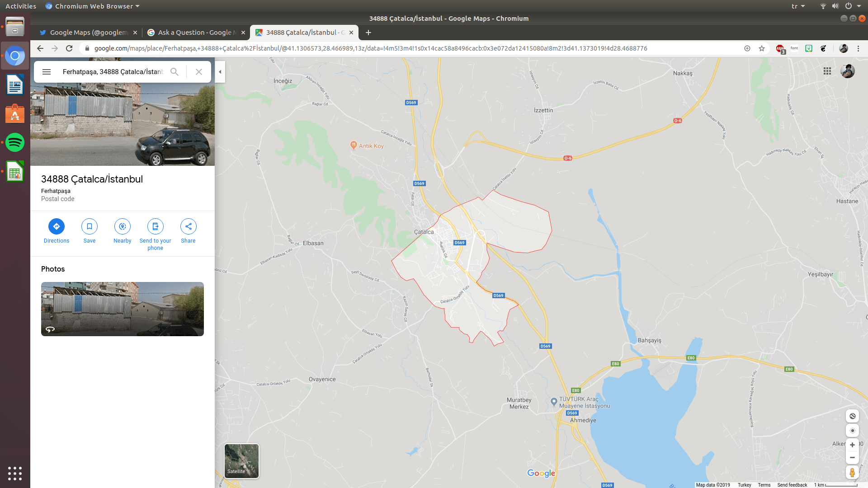This screenshot has height=488, width=868.
Task: Open the 'tr' keyboard layout dropdown
Action: (798, 6)
